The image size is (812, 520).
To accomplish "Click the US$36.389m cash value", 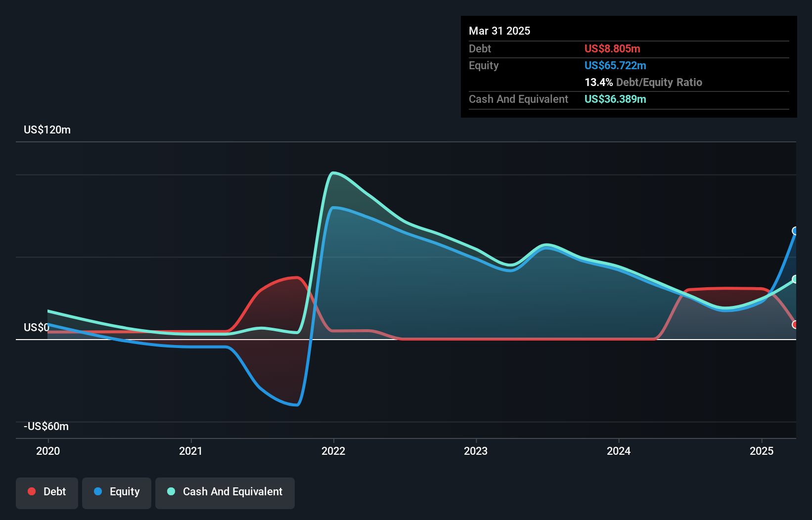I will (615, 99).
